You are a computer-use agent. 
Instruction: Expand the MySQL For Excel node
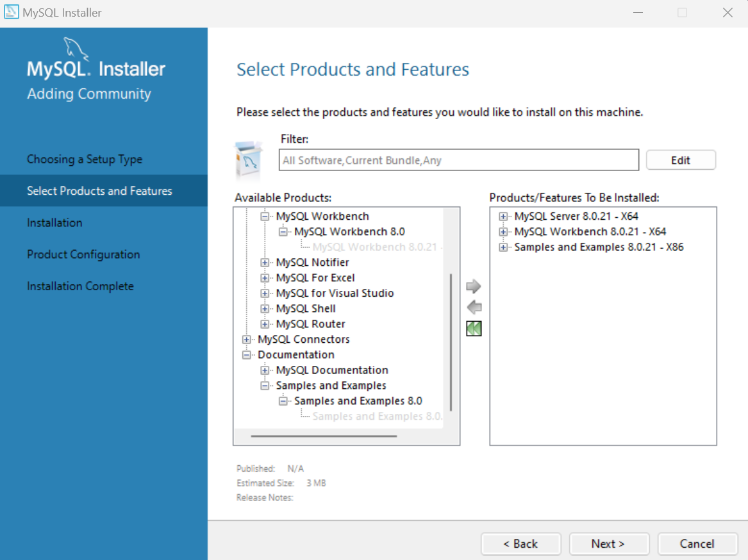[265, 278]
